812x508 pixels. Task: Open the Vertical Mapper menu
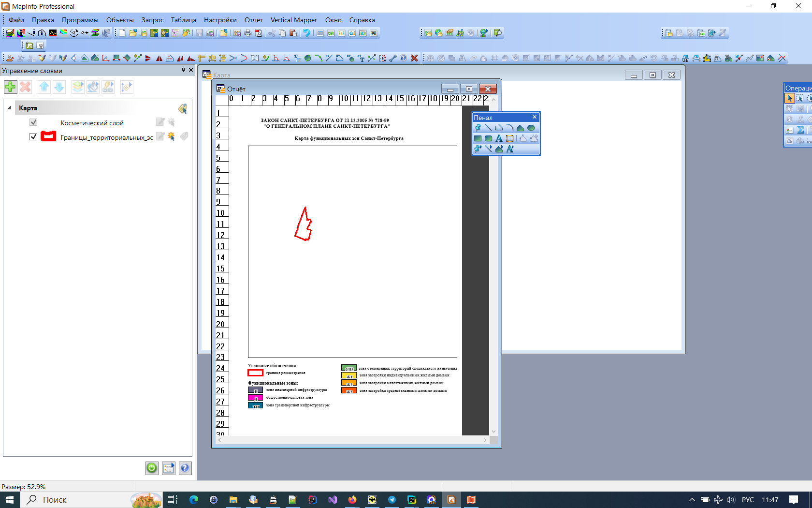coord(294,20)
